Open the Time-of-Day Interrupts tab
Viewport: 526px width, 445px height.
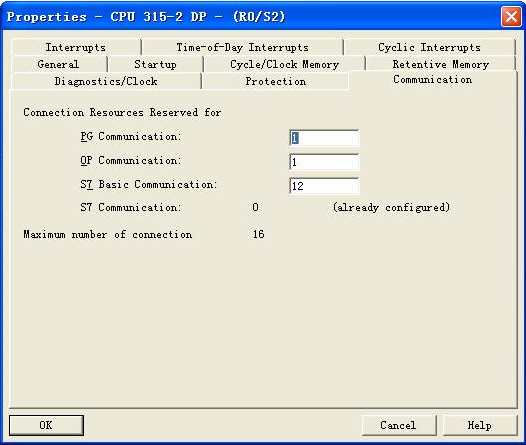[x=243, y=47]
